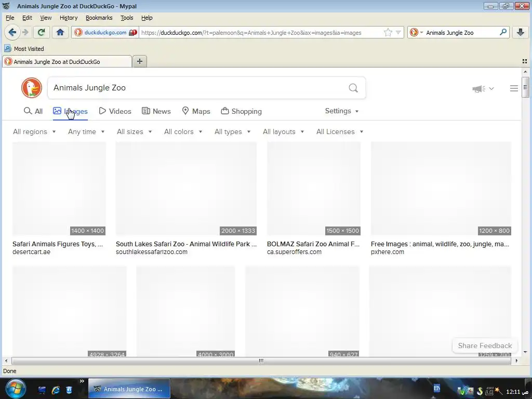The height and width of the screenshot is (399, 532).
Task: Open the Free Images pxhere thumbnail
Action: [x=441, y=188]
